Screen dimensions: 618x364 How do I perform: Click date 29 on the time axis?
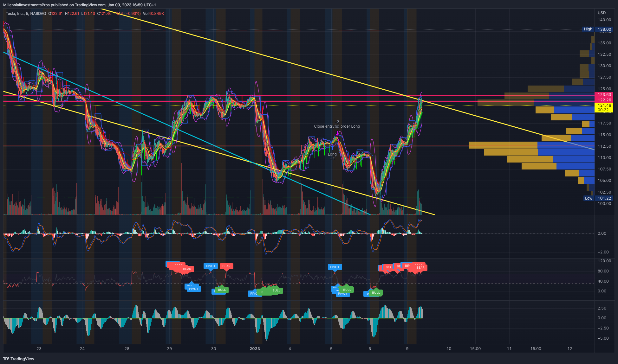point(169,349)
